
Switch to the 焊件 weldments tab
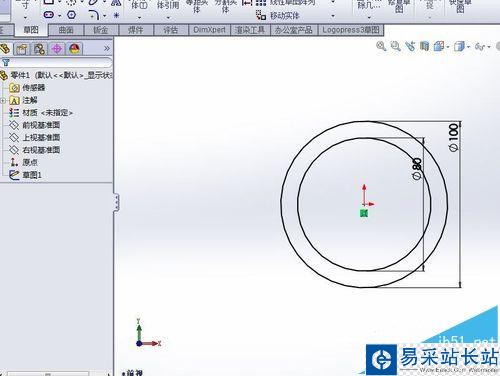135,30
